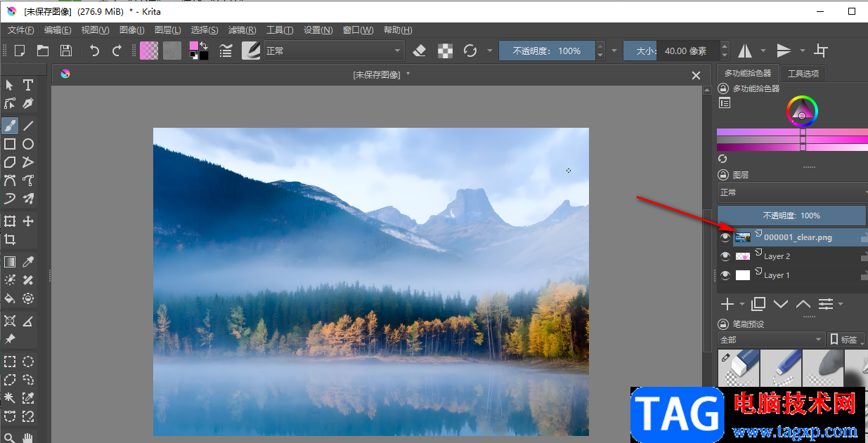Select the Move tool
Image resolution: width=868 pixels, height=443 pixels.
[28, 221]
